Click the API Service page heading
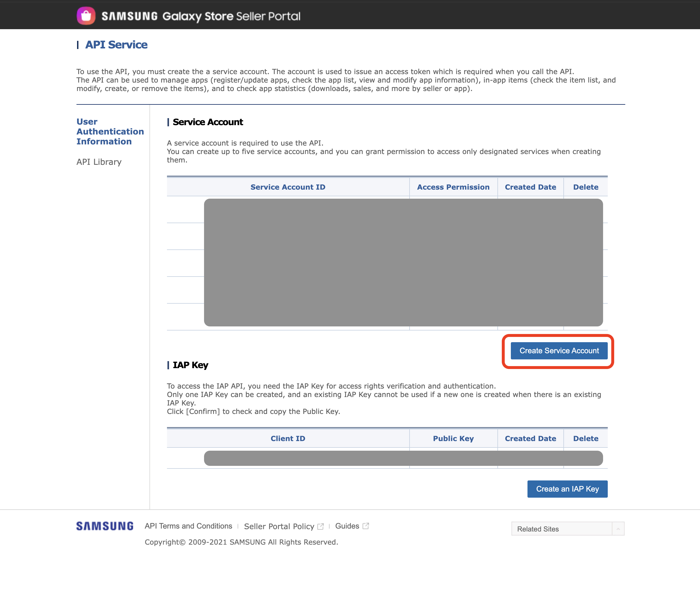 (116, 45)
